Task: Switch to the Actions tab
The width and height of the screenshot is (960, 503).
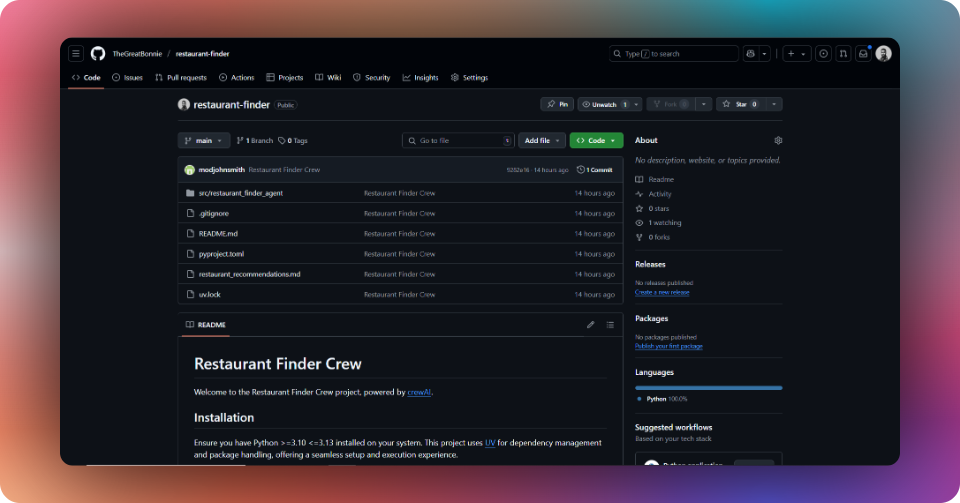Action: [236, 78]
